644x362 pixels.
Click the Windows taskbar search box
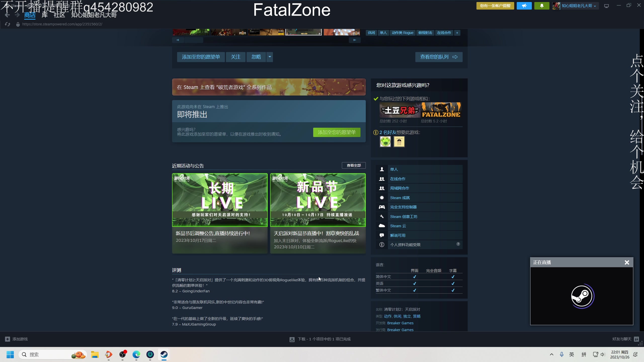53,355
